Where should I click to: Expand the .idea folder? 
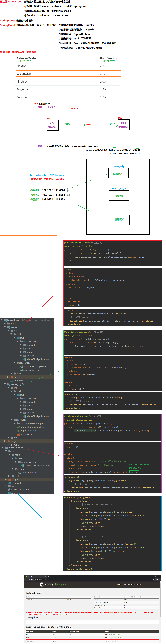(x=5, y=323)
